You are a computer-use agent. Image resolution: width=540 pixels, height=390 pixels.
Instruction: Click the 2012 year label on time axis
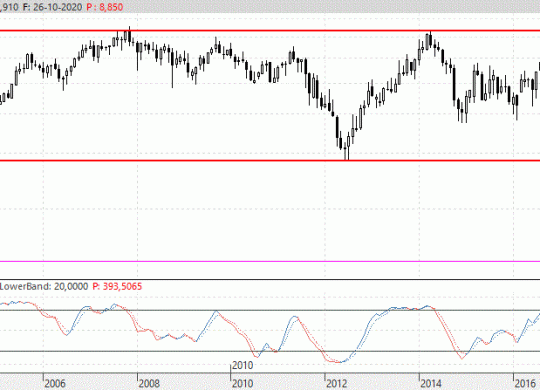click(x=336, y=383)
